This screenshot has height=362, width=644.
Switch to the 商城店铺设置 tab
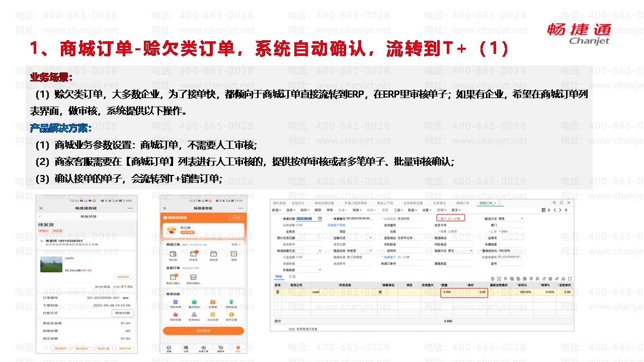tap(324, 203)
